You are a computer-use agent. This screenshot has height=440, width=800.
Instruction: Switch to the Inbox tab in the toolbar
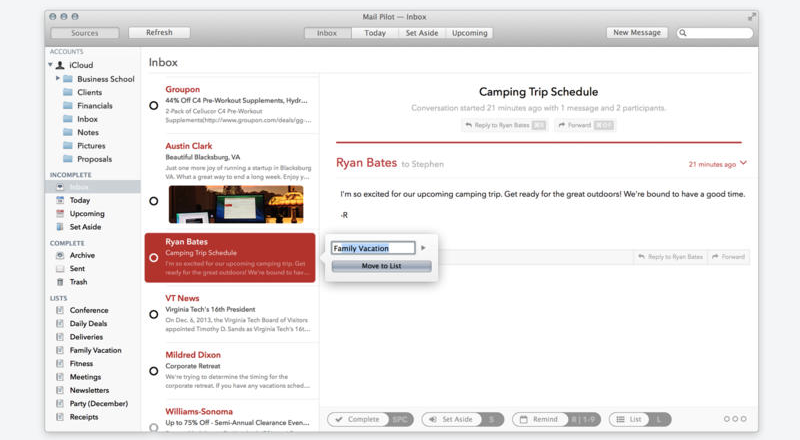[327, 33]
